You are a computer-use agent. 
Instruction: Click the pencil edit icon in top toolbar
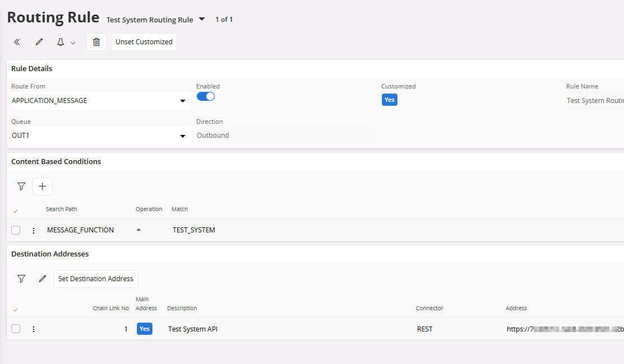39,42
